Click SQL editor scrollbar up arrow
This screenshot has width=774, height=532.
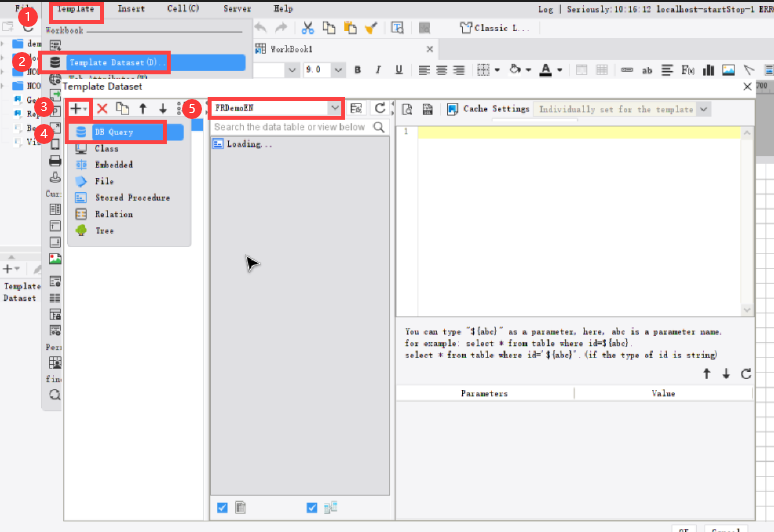click(x=747, y=133)
